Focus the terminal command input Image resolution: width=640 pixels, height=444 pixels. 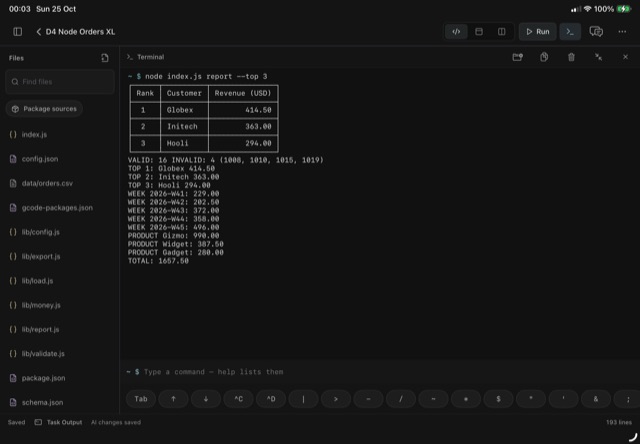(x=380, y=372)
